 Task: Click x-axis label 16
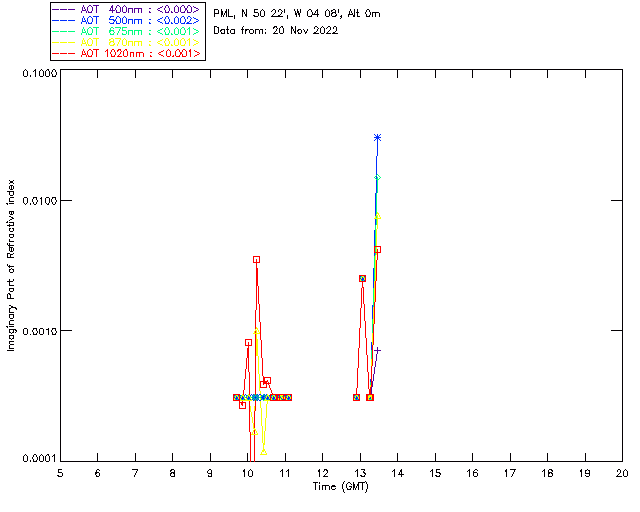pos(472,473)
